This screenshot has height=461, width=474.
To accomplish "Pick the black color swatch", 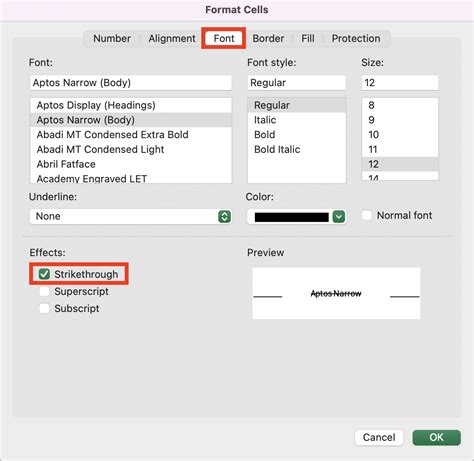I will (291, 217).
